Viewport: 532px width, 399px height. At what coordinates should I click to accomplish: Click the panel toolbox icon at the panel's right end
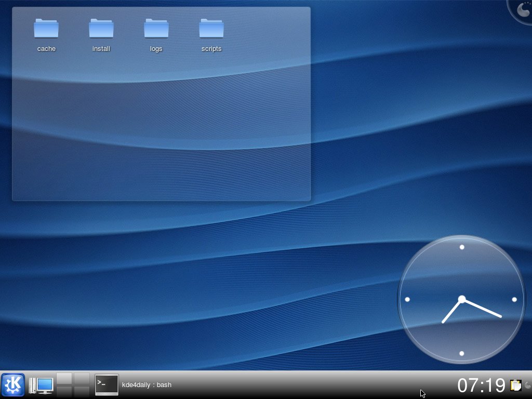click(528, 385)
